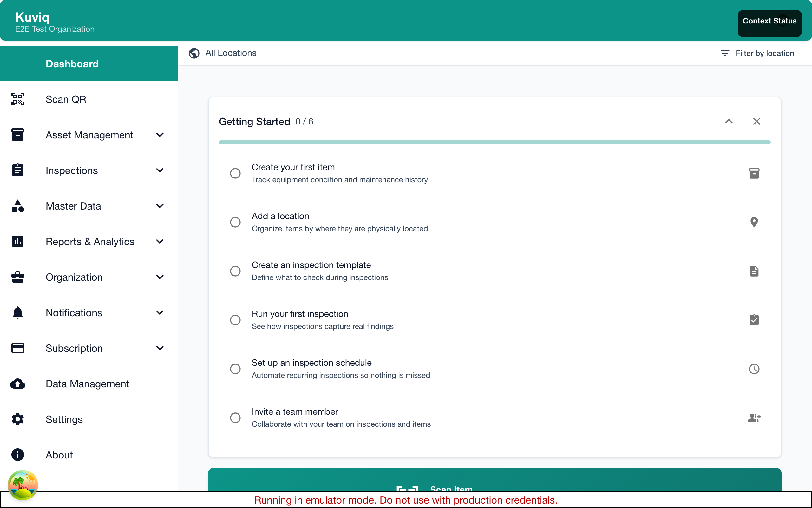Toggle the Run your first inspection circle
The height and width of the screenshot is (508, 812).
(235, 320)
